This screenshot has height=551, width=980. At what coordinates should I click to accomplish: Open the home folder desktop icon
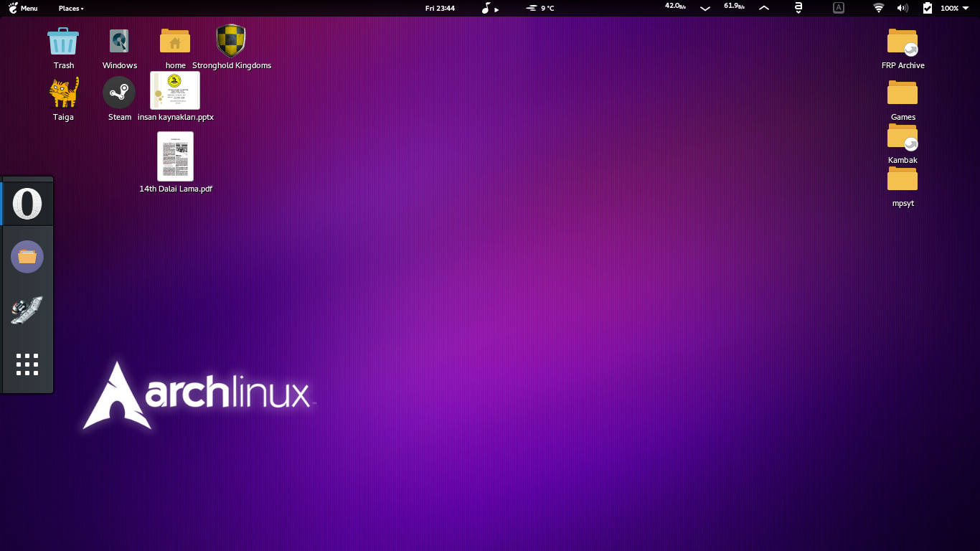175,41
